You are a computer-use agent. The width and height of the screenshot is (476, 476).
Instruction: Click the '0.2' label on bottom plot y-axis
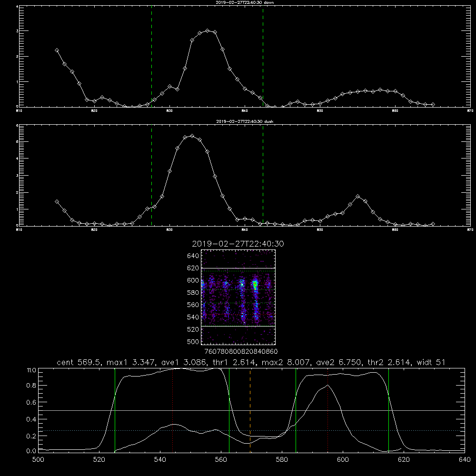point(30,436)
